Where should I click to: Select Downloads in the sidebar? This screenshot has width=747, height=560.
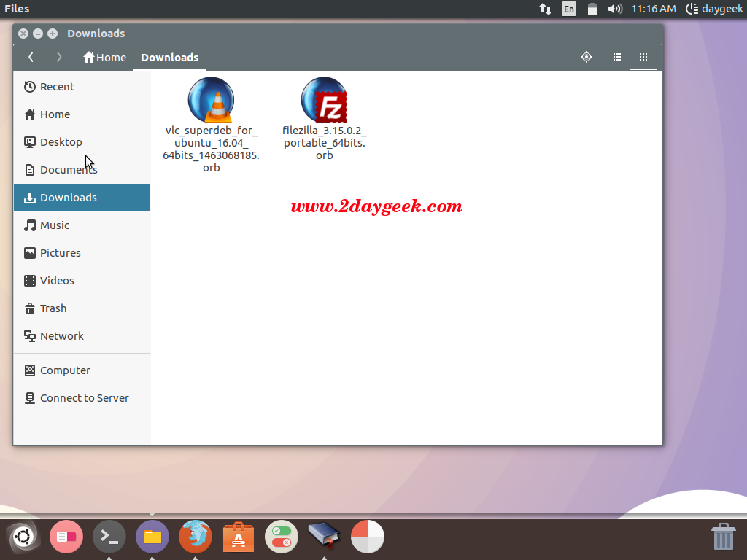[x=82, y=198]
